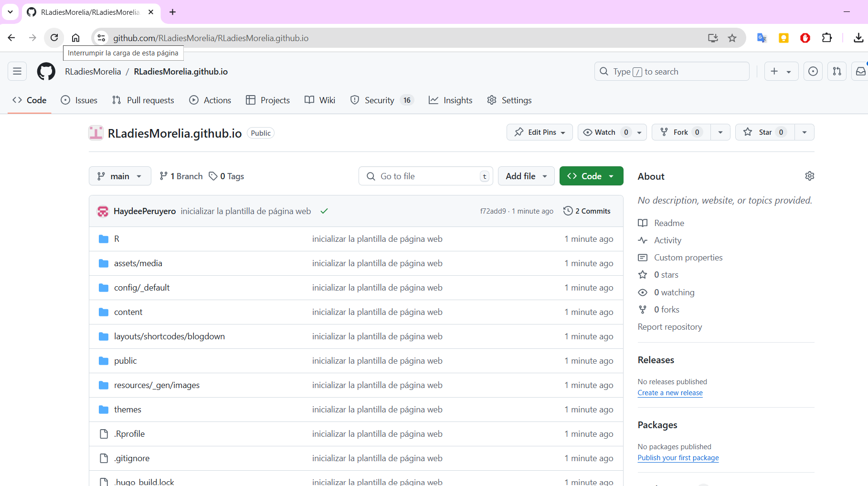Viewport: 868px width, 486px height.
Task: Click the yellow extension icon
Action: pos(783,38)
